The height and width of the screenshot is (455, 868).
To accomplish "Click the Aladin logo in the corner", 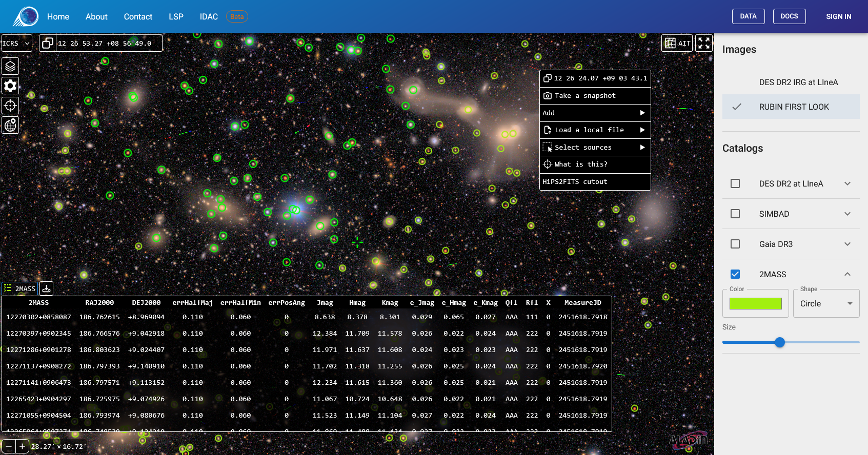I will [x=689, y=440].
